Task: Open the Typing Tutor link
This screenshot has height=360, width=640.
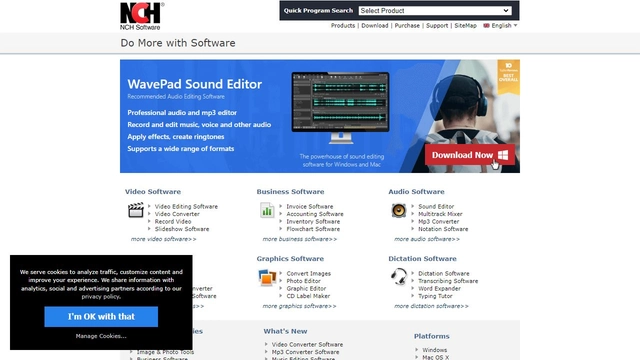Action: pyautogui.click(x=435, y=296)
